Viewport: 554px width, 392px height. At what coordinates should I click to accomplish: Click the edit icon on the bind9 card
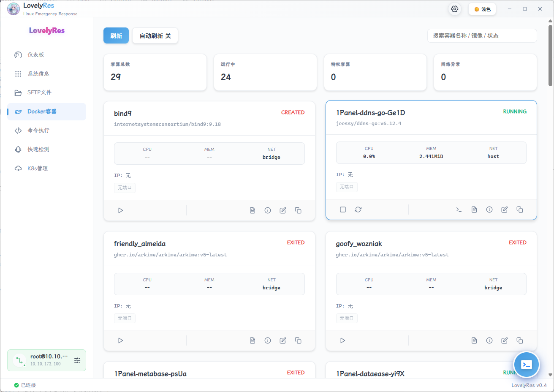pyautogui.click(x=283, y=210)
